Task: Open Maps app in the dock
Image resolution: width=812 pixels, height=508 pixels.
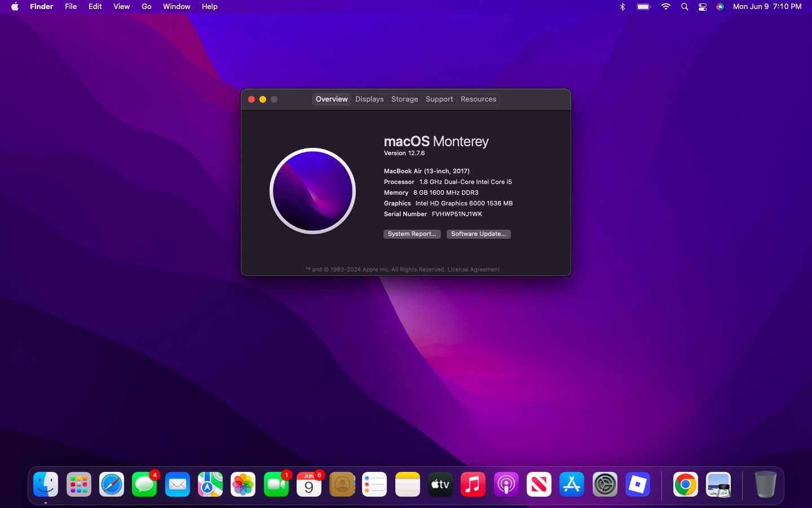Action: tap(210, 484)
